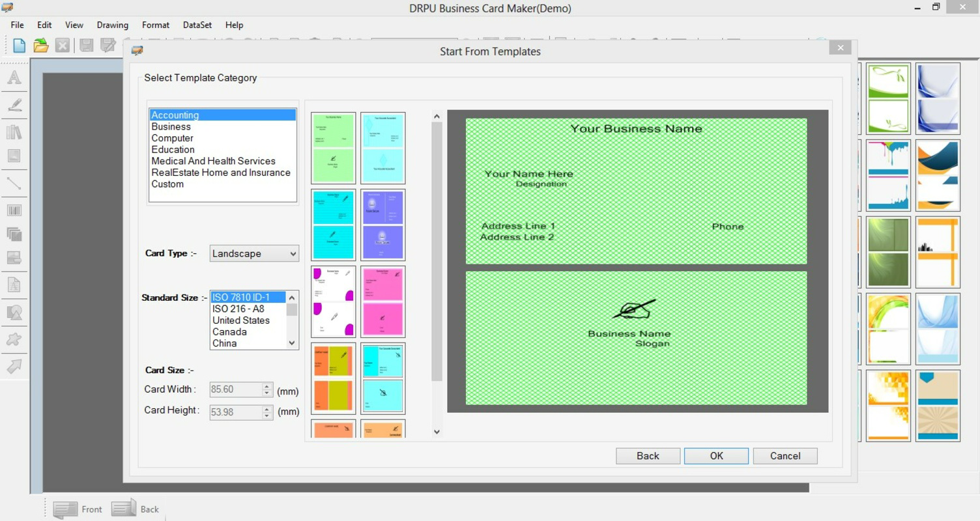Open the View menu
The width and height of the screenshot is (980, 521).
click(x=74, y=25)
